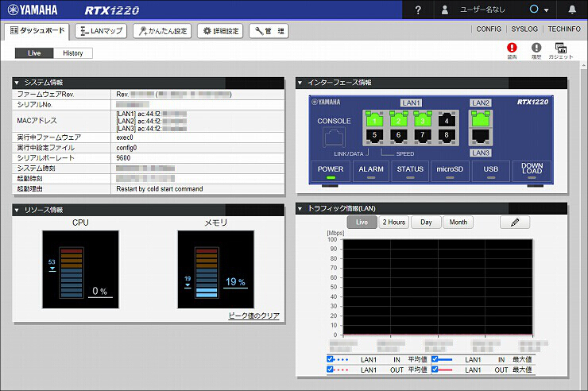This screenshot has width=588, height=391.
Task: Click the CONSOLE port on the diagram
Action: tap(334, 137)
